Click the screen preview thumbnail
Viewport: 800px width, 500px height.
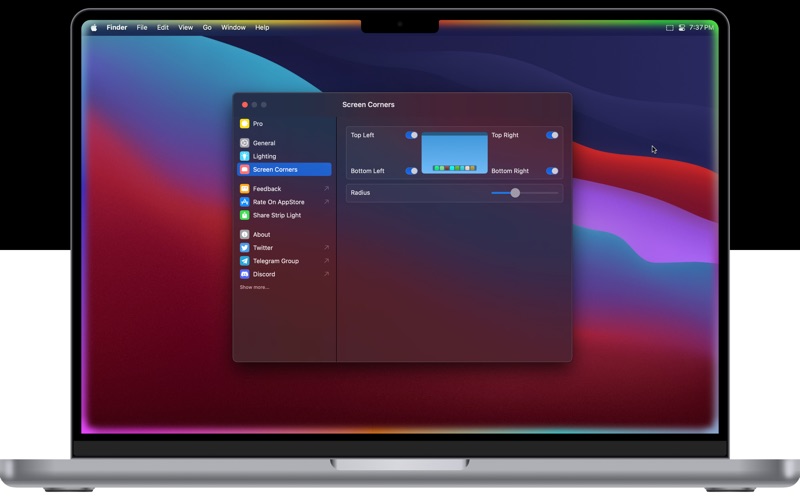pyautogui.click(x=454, y=153)
